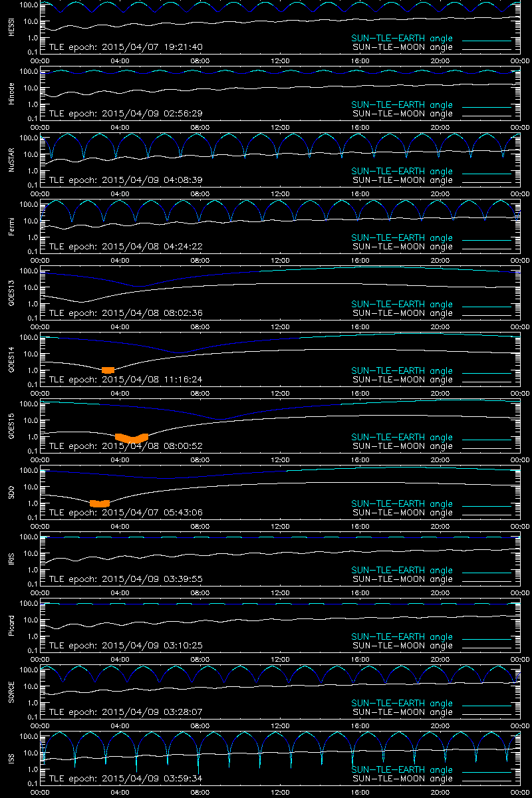This screenshot has height=798, width=532.
Task: Click 'SUN-TLE-MOON angle' legend in HESSI panel
Action: point(402,47)
